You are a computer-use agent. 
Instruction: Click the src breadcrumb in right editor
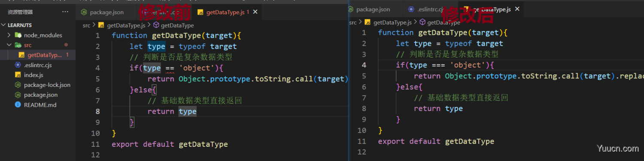(x=352, y=22)
